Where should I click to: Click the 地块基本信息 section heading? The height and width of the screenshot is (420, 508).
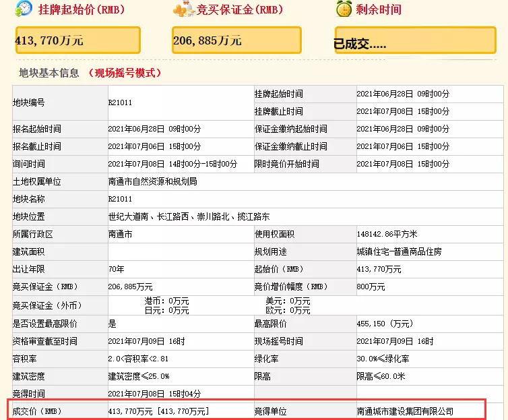point(49,73)
